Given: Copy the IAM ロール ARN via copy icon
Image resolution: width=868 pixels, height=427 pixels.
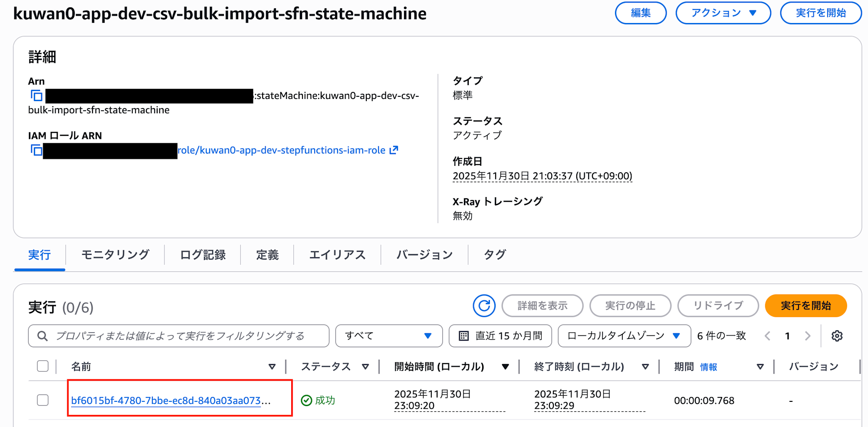Looking at the screenshot, I should [37, 150].
